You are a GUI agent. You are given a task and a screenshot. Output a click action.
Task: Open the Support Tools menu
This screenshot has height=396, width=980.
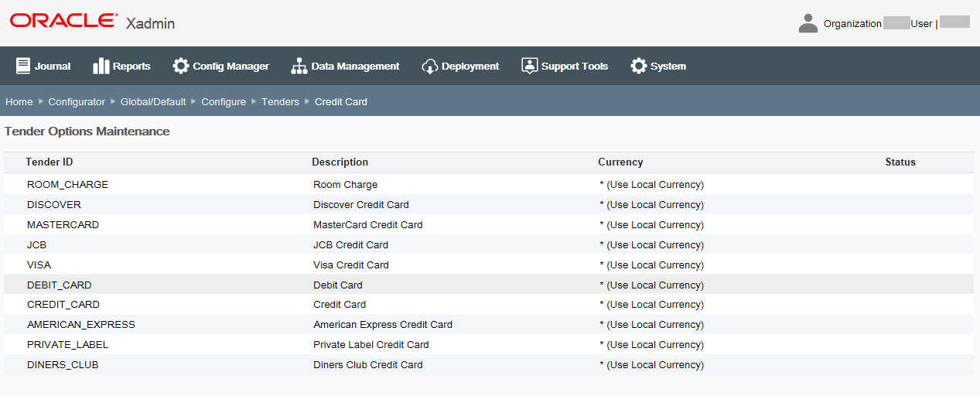[x=565, y=66]
